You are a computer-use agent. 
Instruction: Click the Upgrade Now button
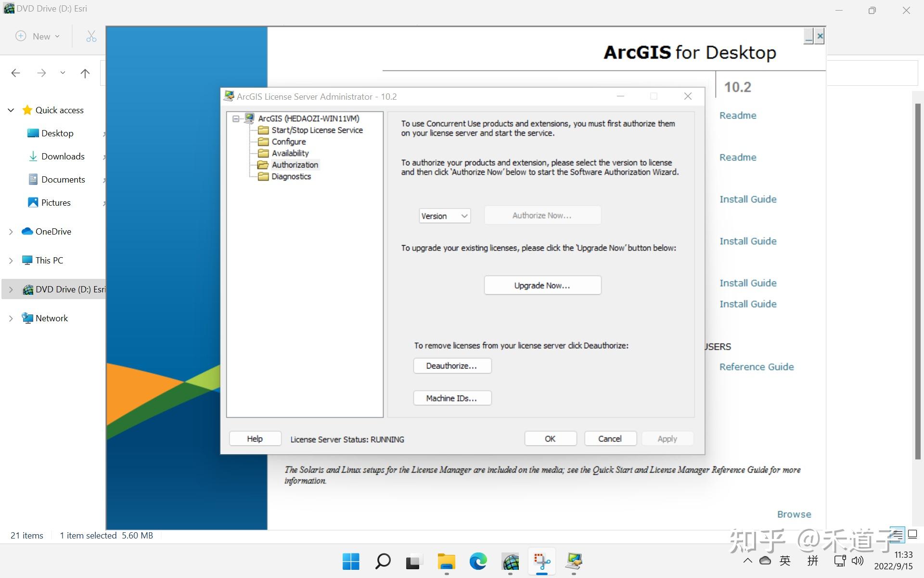[x=542, y=285]
